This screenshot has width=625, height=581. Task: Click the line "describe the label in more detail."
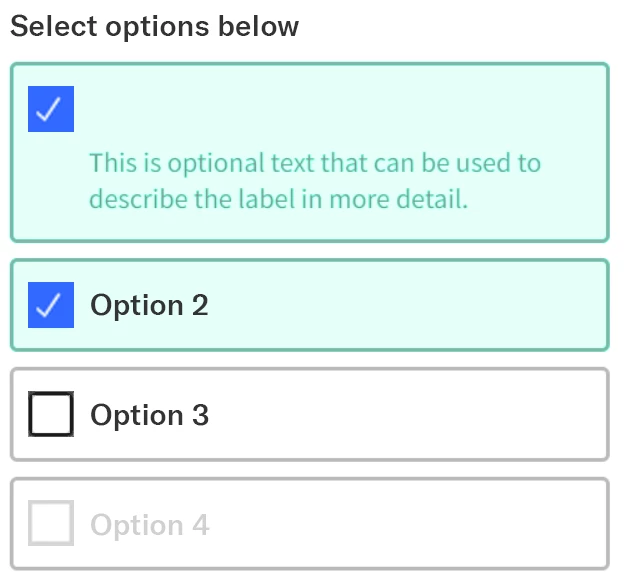point(278,198)
